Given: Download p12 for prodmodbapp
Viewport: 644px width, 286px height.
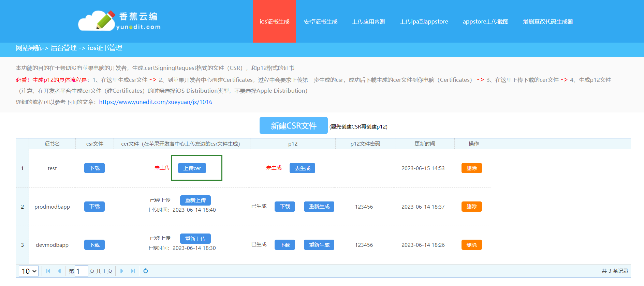Looking at the screenshot, I should (x=285, y=207).
